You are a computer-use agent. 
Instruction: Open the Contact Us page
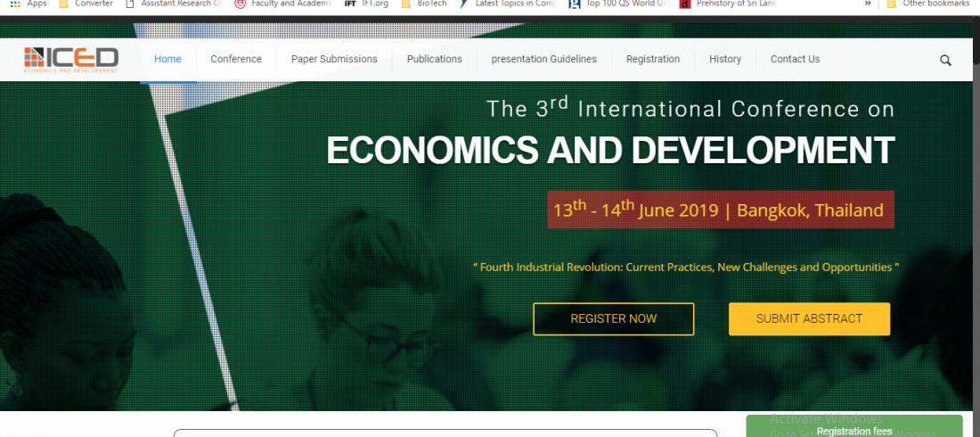[795, 59]
